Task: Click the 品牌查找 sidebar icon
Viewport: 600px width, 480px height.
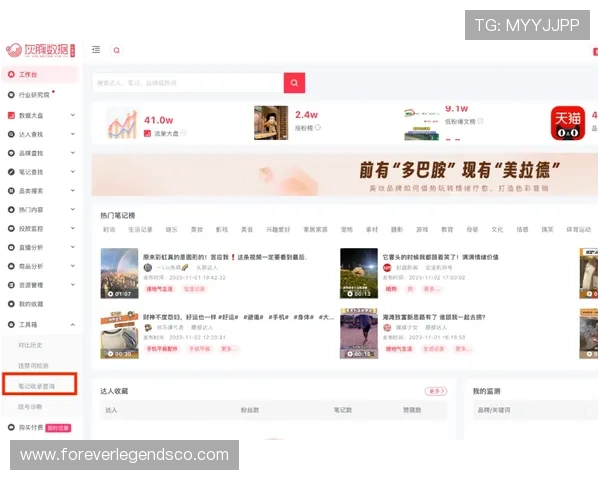Action: 11,153
